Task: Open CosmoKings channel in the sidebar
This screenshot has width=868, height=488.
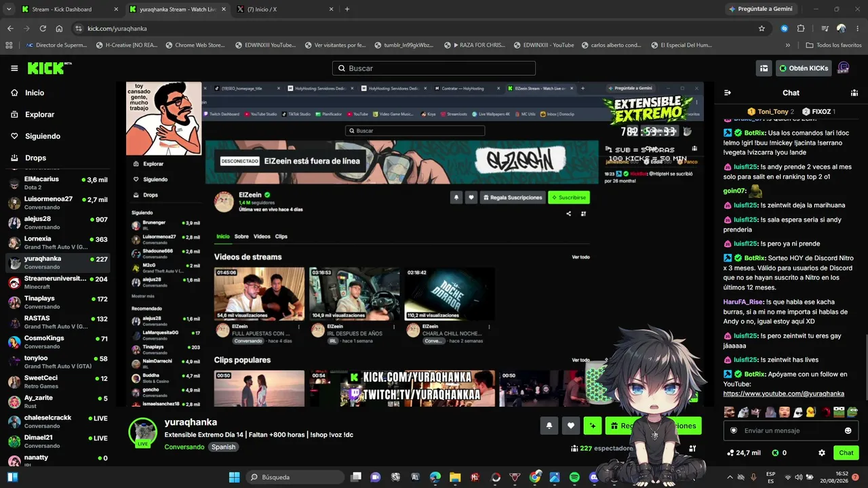Action: point(58,342)
